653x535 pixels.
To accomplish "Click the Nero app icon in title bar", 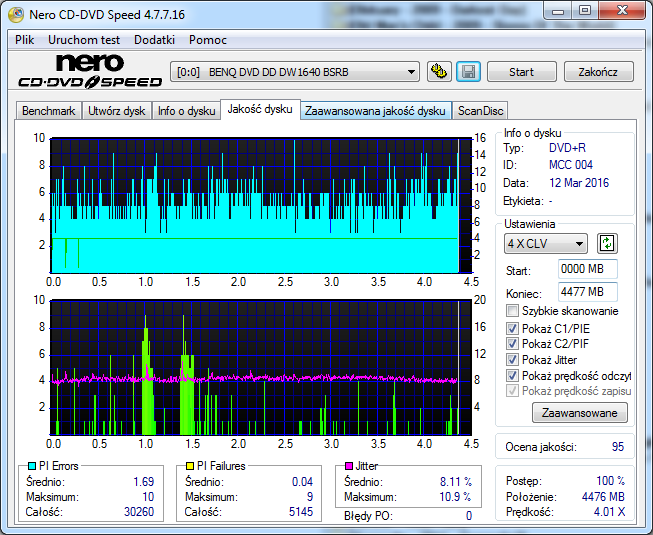I will click(x=16, y=15).
